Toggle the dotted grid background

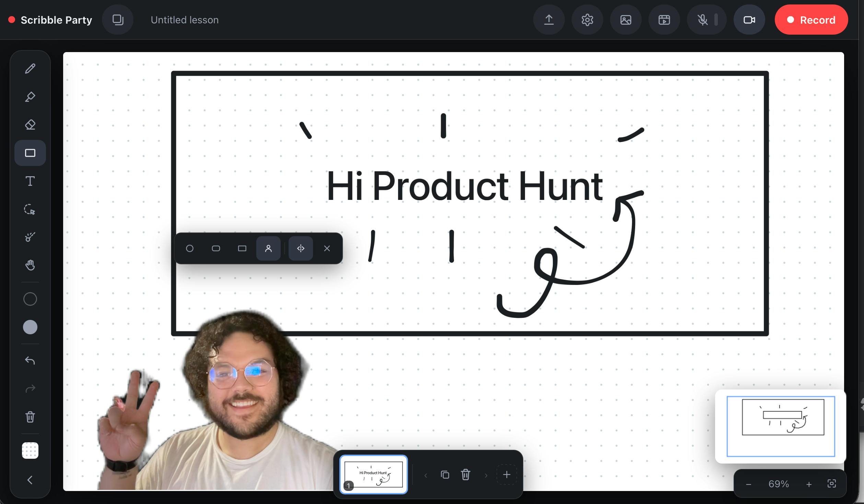click(x=30, y=451)
